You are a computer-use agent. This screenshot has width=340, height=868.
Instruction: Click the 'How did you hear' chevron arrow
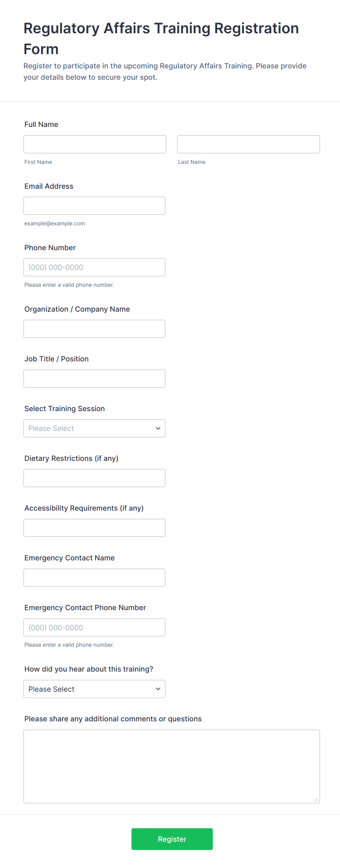click(158, 689)
